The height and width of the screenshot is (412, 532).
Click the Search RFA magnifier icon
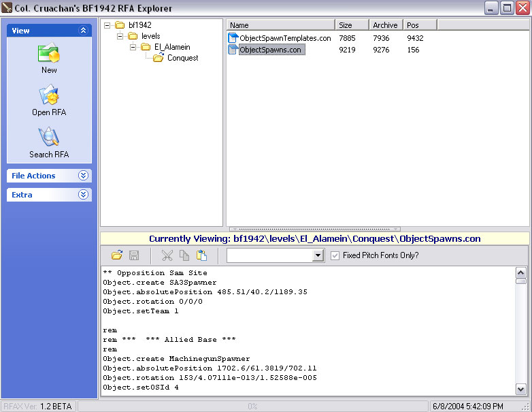[49, 137]
